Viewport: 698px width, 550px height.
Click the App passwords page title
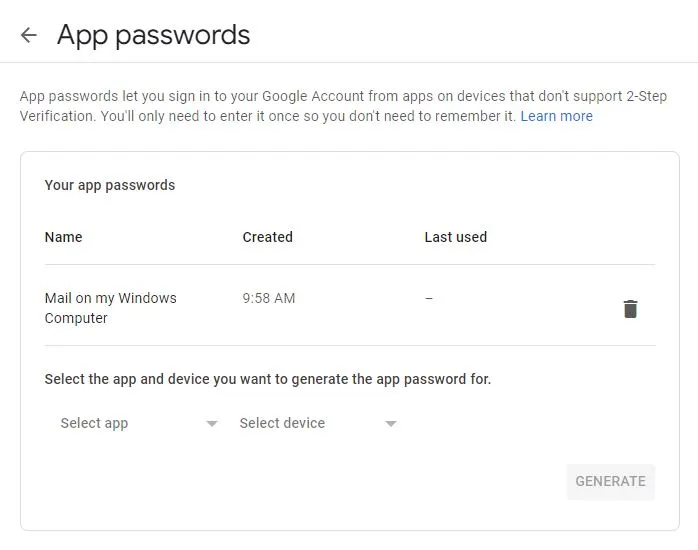click(x=153, y=35)
